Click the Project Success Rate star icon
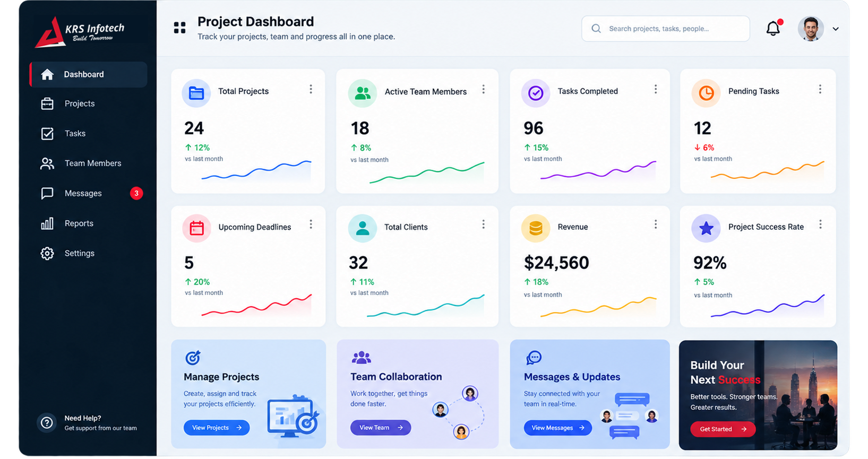Screen dimensions: 868x459 pyautogui.click(x=706, y=228)
